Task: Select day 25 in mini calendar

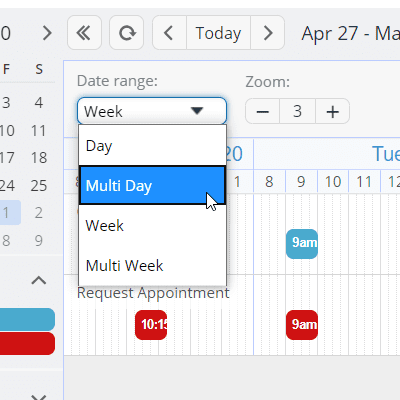Action: click(39, 185)
